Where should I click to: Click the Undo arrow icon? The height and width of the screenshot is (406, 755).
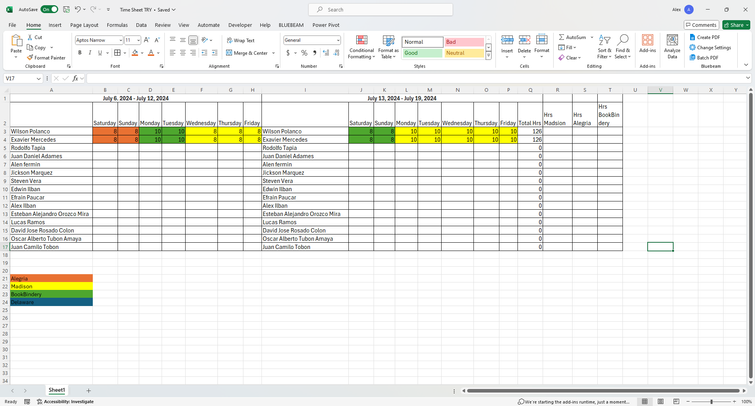click(x=78, y=9)
